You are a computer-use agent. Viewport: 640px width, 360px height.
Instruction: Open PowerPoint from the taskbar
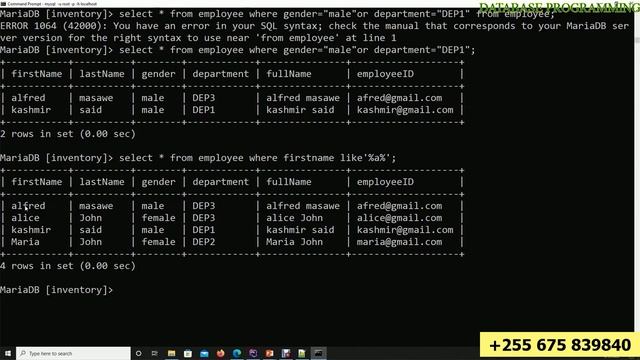[269, 353]
